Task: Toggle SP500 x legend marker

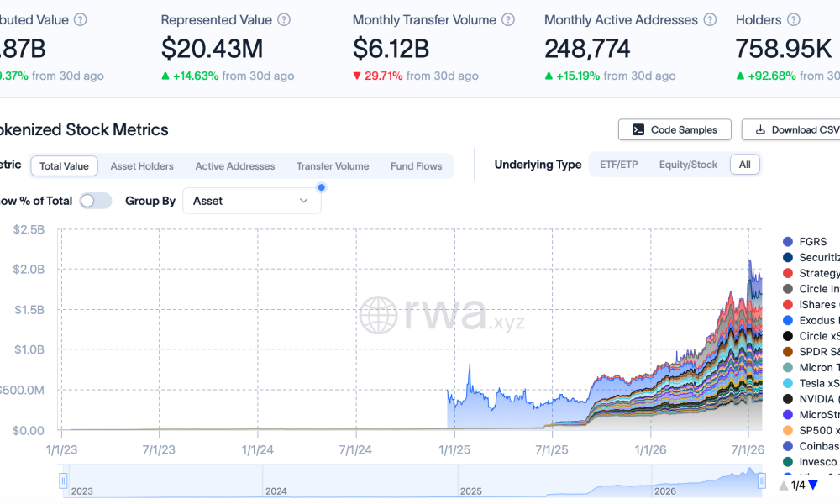Action: click(x=788, y=431)
